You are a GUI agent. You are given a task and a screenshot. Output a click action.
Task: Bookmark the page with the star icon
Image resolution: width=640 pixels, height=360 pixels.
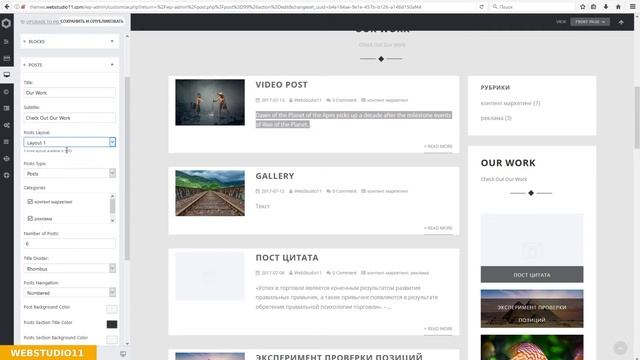click(582, 7)
